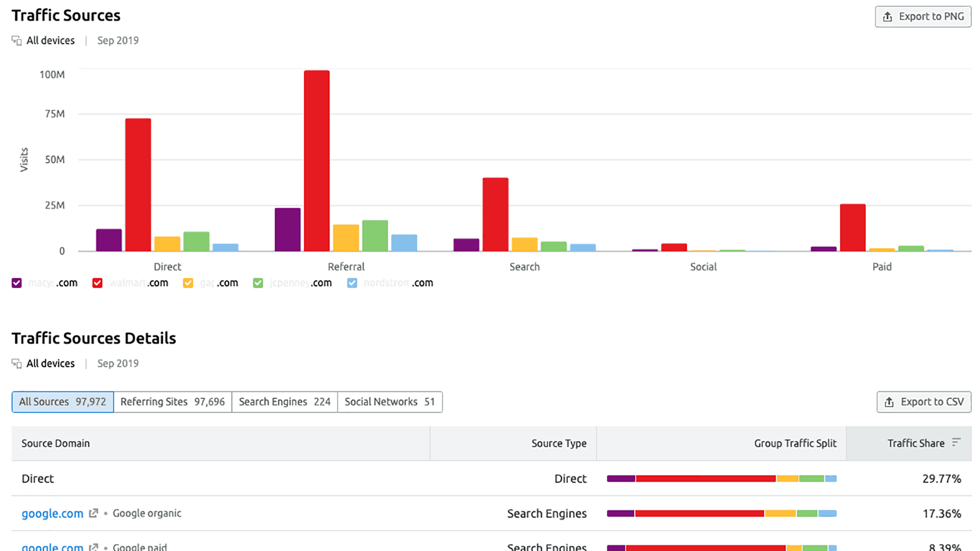Click the Direct row group traffic split bar
This screenshot has height=551, width=980.
721,479
